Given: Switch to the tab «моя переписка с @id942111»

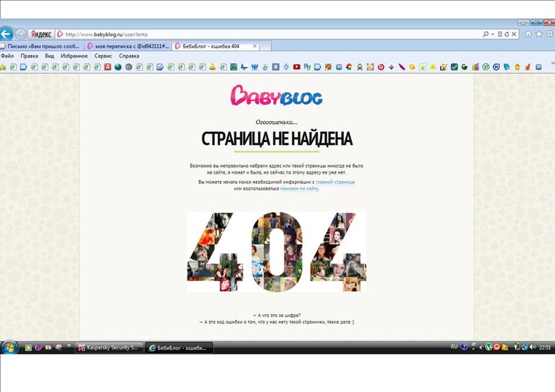Looking at the screenshot, I should tap(128, 46).
